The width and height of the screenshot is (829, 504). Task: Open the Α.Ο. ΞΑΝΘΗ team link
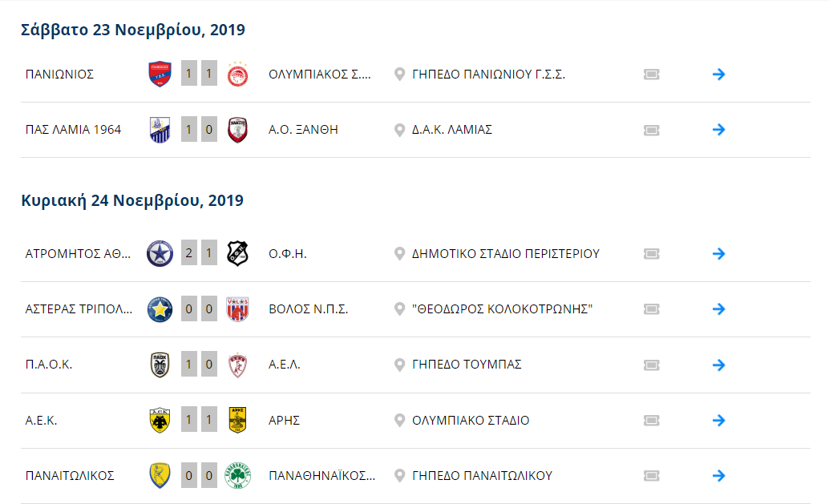click(x=303, y=130)
